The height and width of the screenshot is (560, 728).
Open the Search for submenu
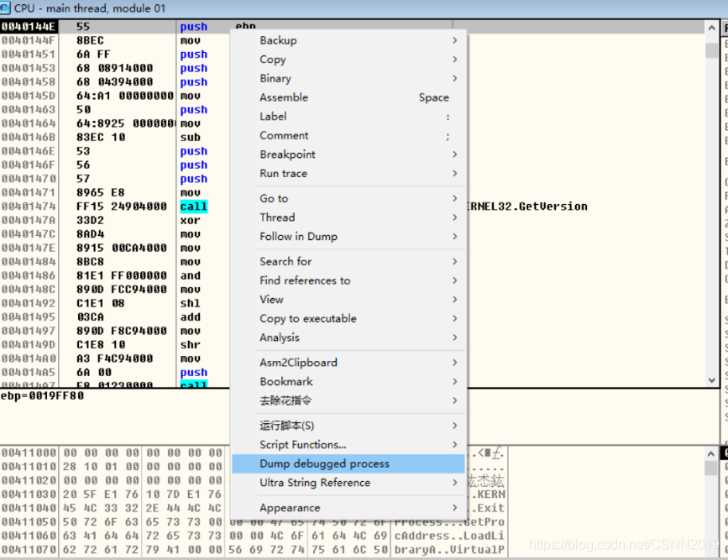348,261
